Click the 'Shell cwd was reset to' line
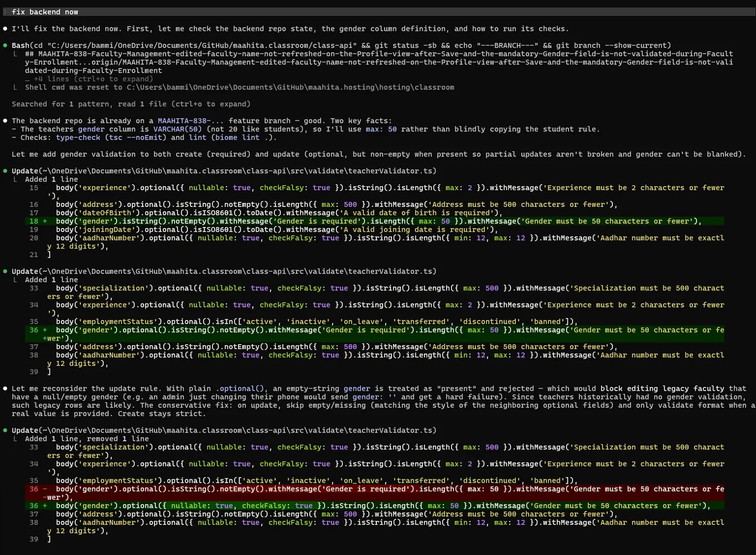The height and width of the screenshot is (555, 756). (x=239, y=87)
